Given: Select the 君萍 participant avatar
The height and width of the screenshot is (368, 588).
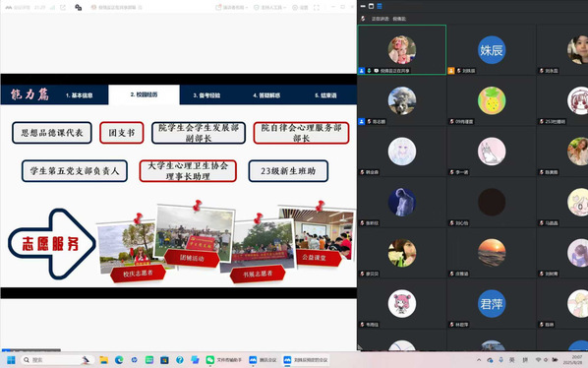Looking at the screenshot, I should pos(492,303).
